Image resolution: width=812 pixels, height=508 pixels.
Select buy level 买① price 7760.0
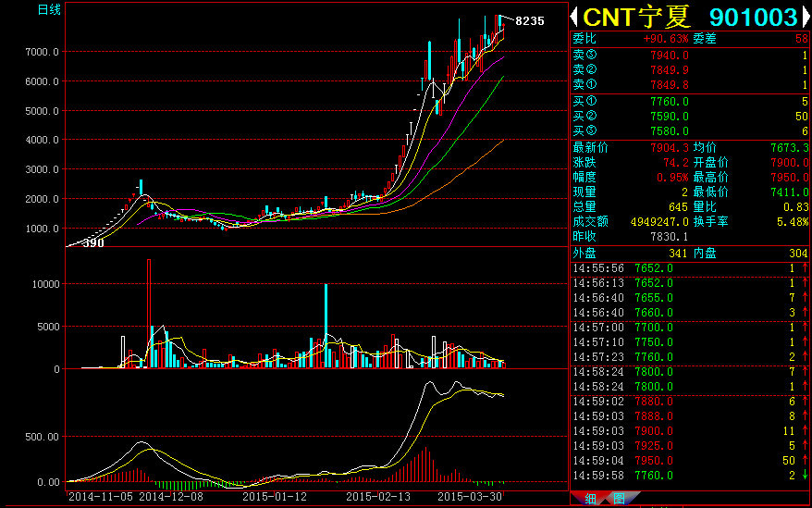click(670, 102)
